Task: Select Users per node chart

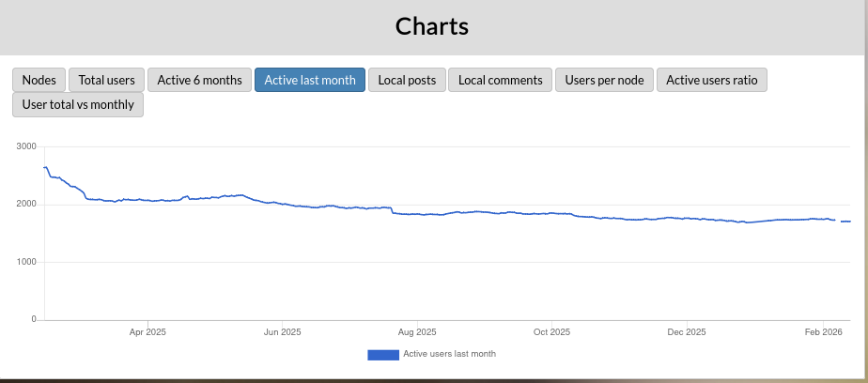Action: coord(604,80)
